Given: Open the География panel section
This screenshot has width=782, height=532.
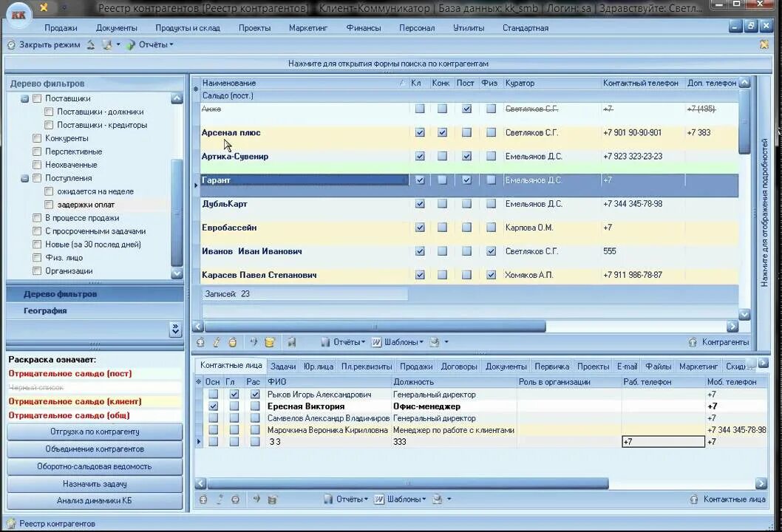Looking at the screenshot, I should pyautogui.click(x=95, y=310).
